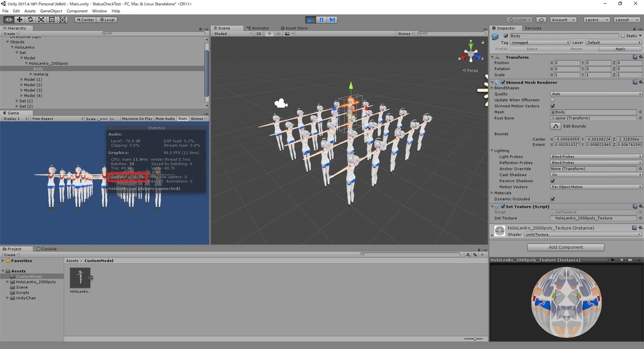Open the Cast Shadows dropdown
The height and width of the screenshot is (349, 644).
596,174
